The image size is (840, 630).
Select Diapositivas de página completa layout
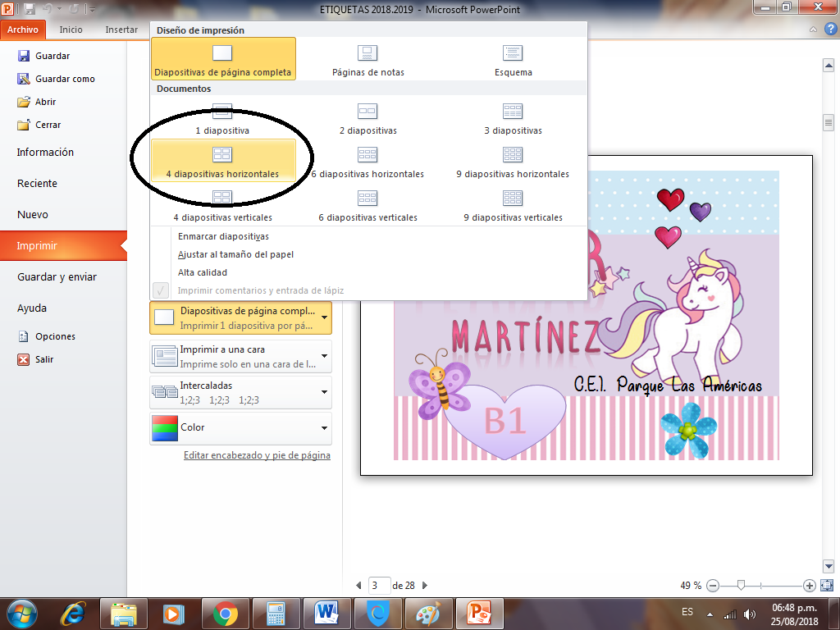(223, 59)
